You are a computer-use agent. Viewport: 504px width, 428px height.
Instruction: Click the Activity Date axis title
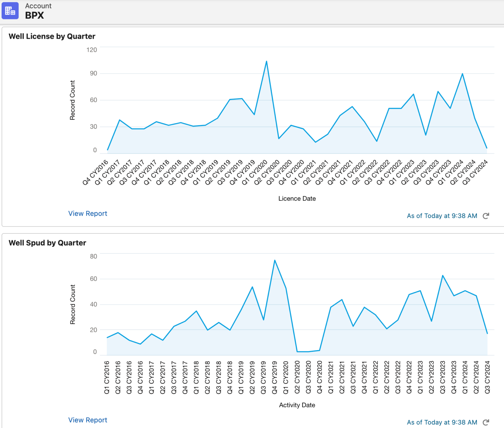(297, 405)
